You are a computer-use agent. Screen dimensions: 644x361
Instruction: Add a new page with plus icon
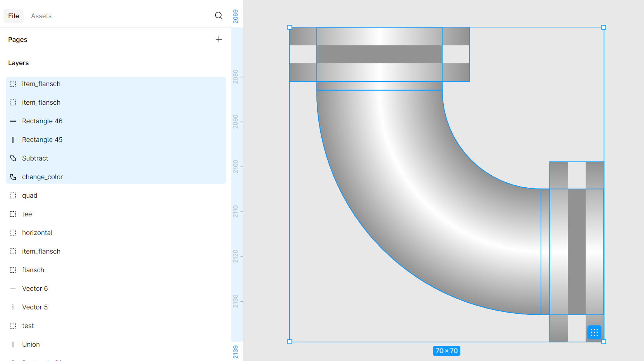pyautogui.click(x=219, y=39)
